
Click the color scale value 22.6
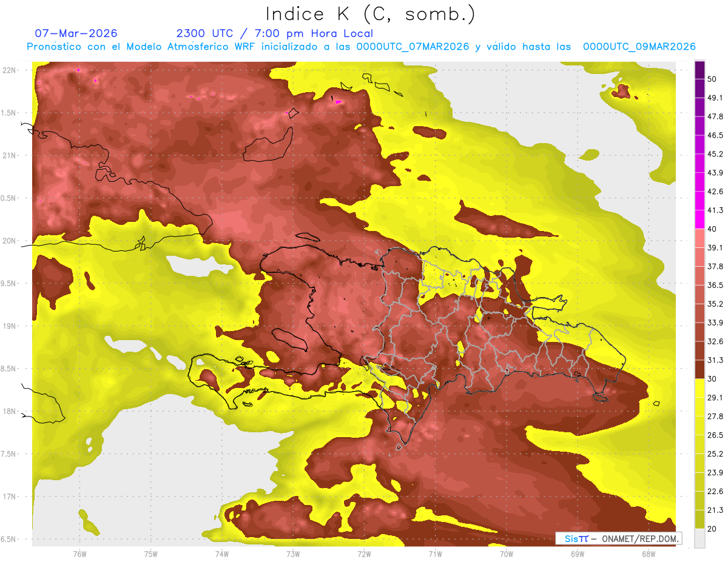[x=715, y=492]
